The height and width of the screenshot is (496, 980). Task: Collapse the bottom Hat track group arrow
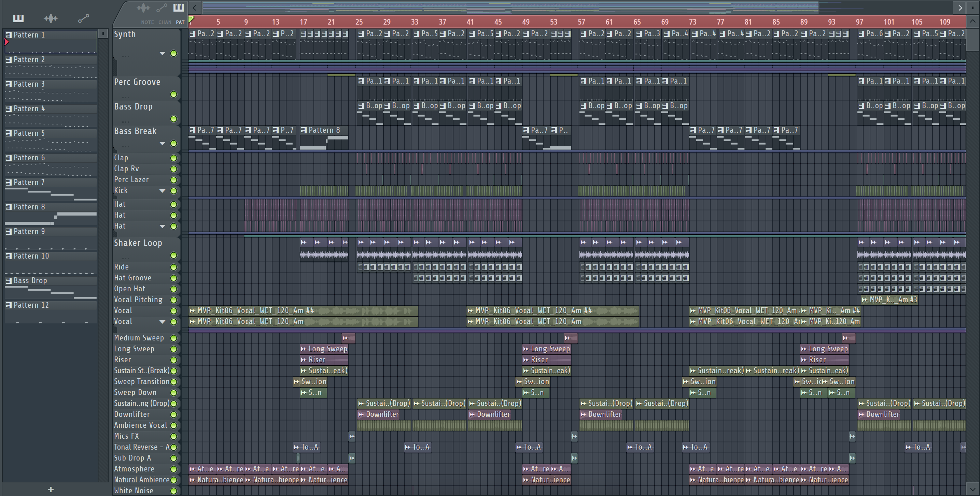[163, 227]
